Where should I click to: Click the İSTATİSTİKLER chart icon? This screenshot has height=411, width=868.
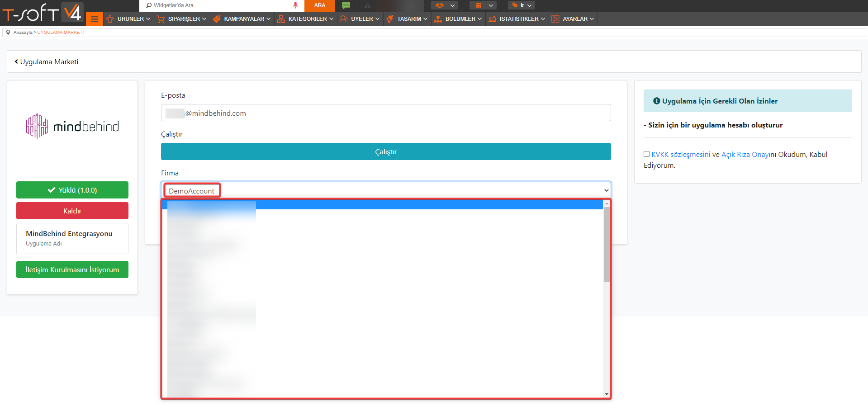492,19
